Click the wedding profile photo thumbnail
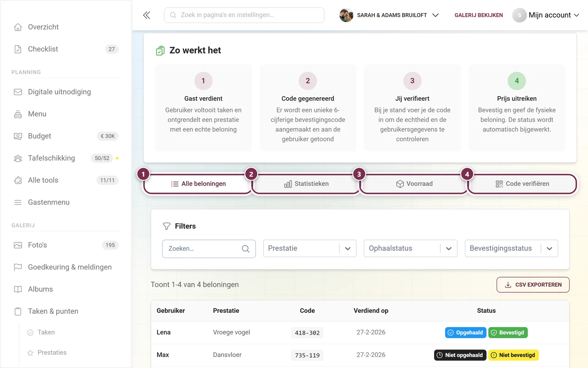588x368 pixels. tap(346, 15)
